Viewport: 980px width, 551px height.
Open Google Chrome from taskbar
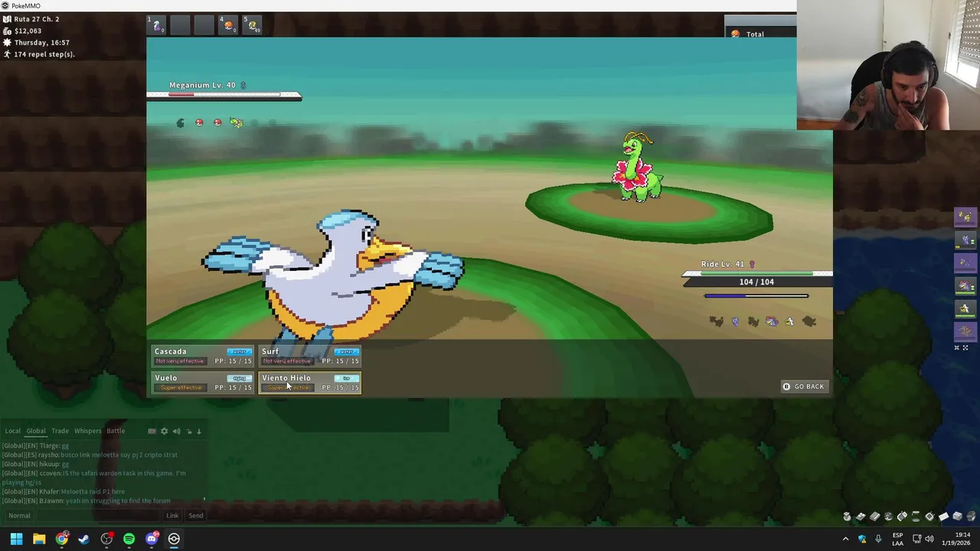click(61, 539)
